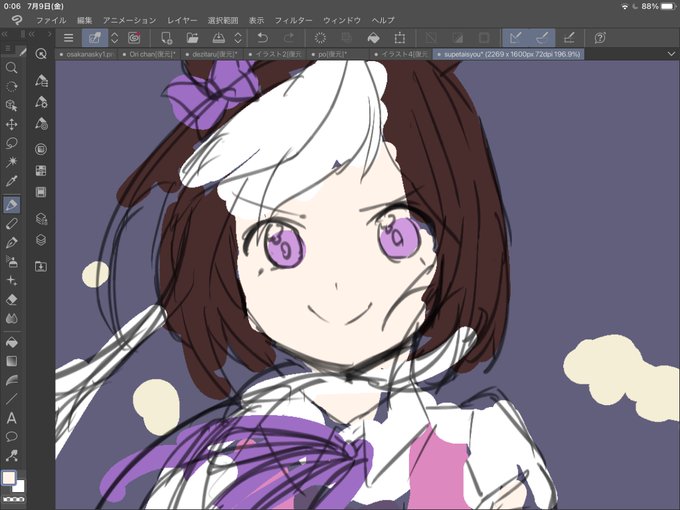Image resolution: width=680 pixels, height=510 pixels.
Task: Open the help question mark icon
Action: coord(600,38)
